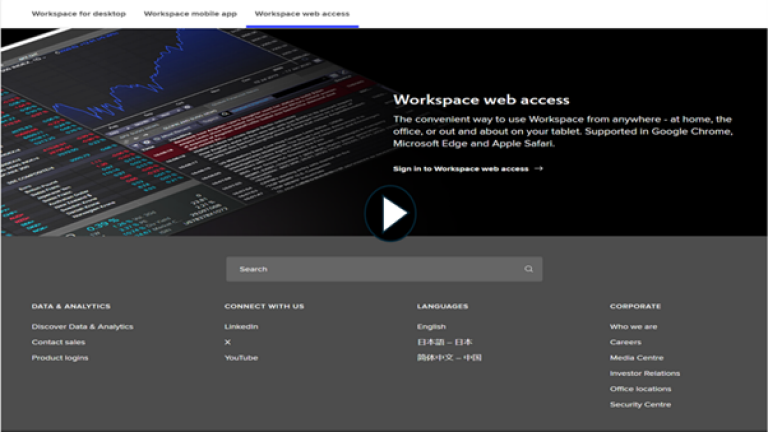Visit the LinkedIn social link
The width and height of the screenshot is (768, 432).
(x=241, y=326)
